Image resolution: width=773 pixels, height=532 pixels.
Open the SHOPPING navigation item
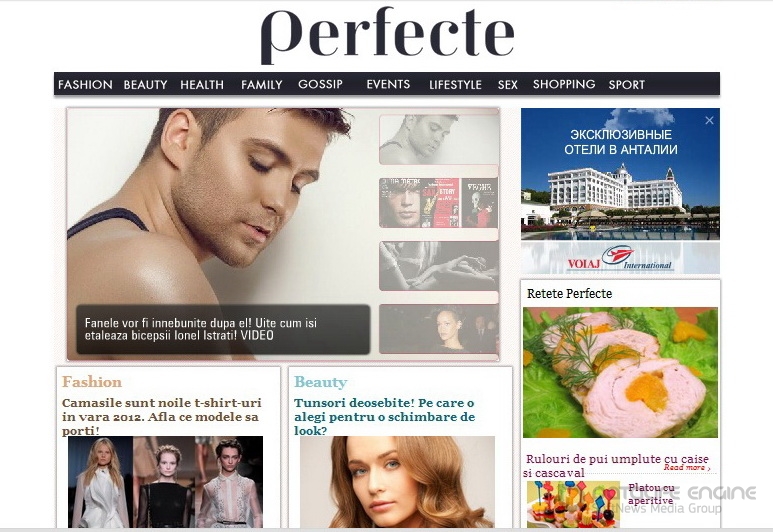(x=564, y=84)
